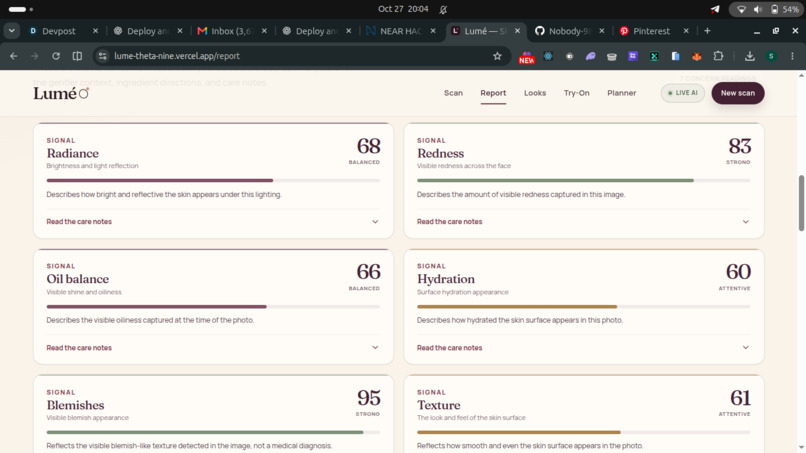Click Read the care notes under Redness
Image resolution: width=806 pixels, height=453 pixels.
click(x=449, y=222)
